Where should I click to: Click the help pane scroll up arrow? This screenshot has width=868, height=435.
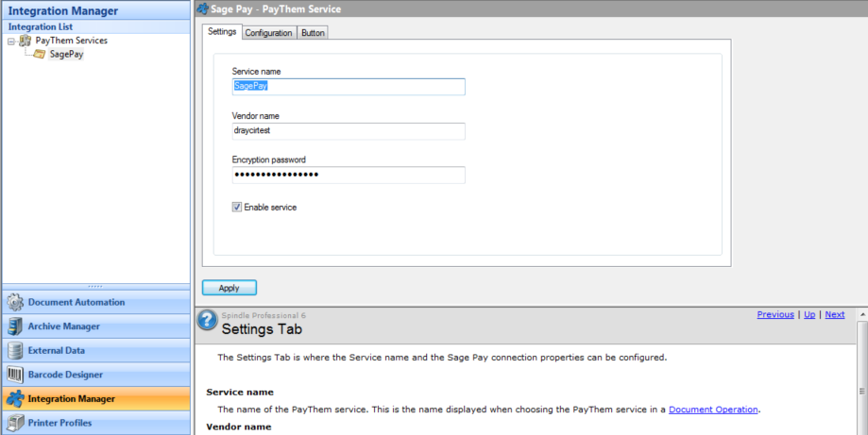click(x=862, y=314)
